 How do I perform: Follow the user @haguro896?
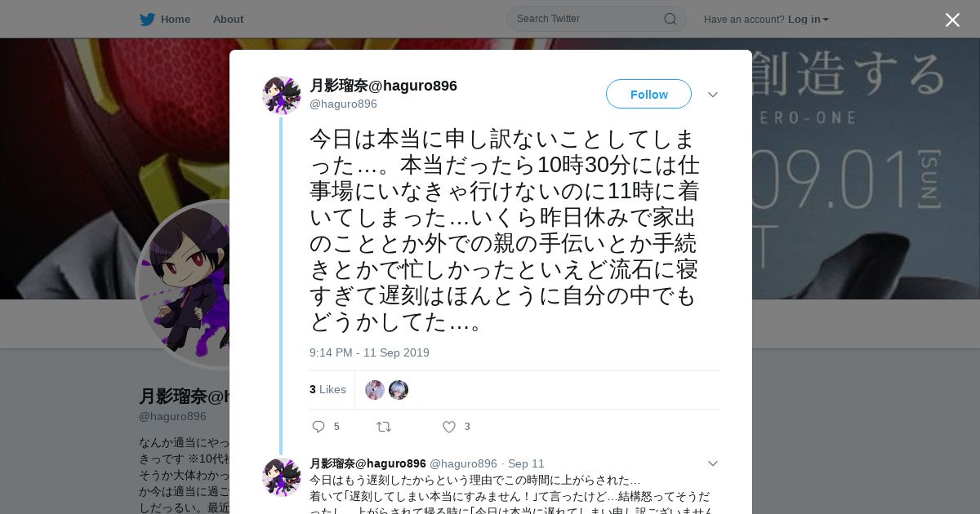(648, 94)
